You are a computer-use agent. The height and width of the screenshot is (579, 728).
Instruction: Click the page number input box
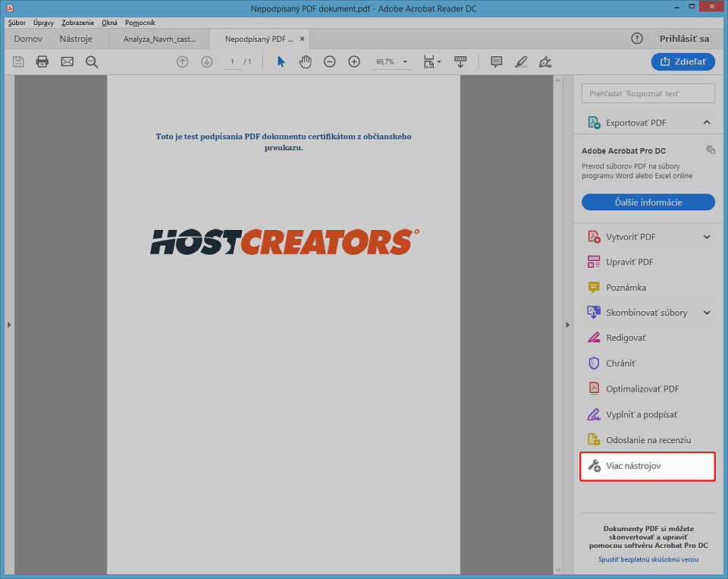pos(232,61)
